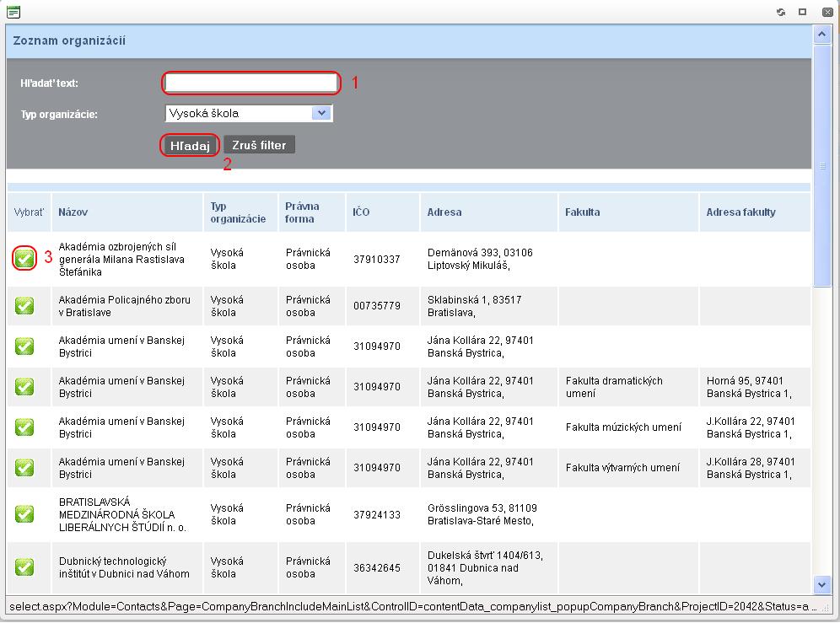
Task: Click IČO value 37910337
Action: [x=377, y=260]
